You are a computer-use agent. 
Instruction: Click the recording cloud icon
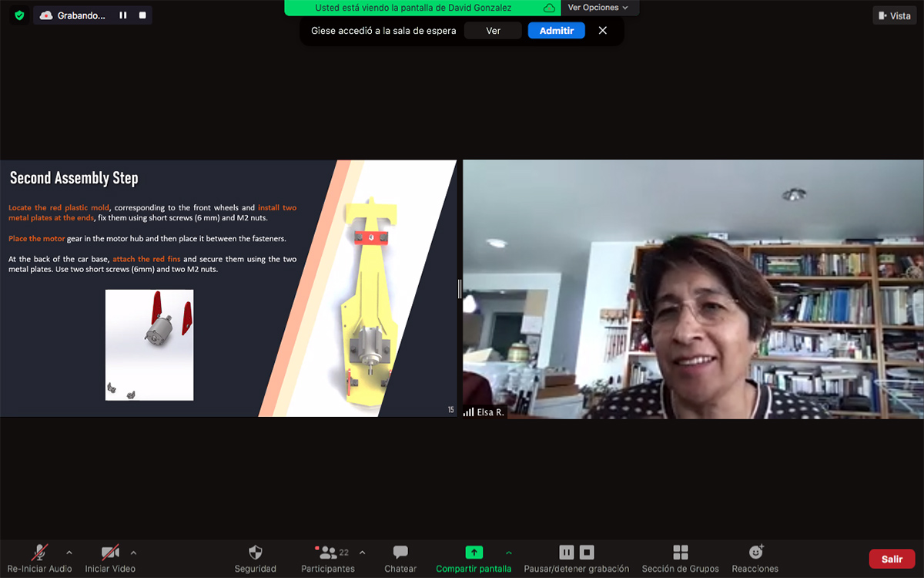46,15
